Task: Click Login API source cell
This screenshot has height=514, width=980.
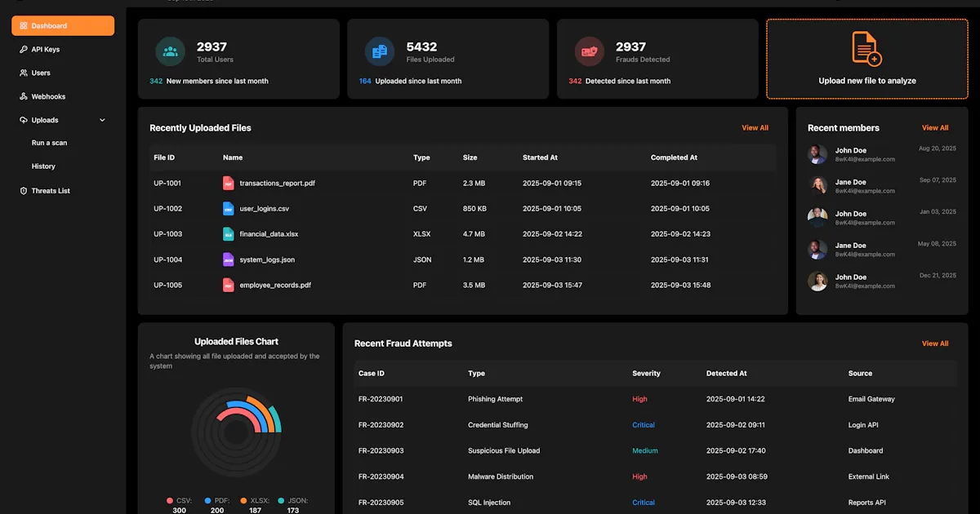Action: point(863,425)
